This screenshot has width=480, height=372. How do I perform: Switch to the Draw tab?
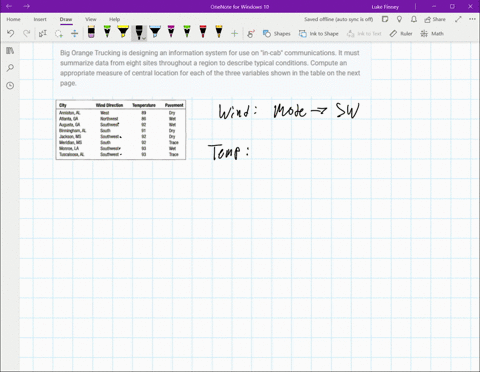pyautogui.click(x=66, y=19)
